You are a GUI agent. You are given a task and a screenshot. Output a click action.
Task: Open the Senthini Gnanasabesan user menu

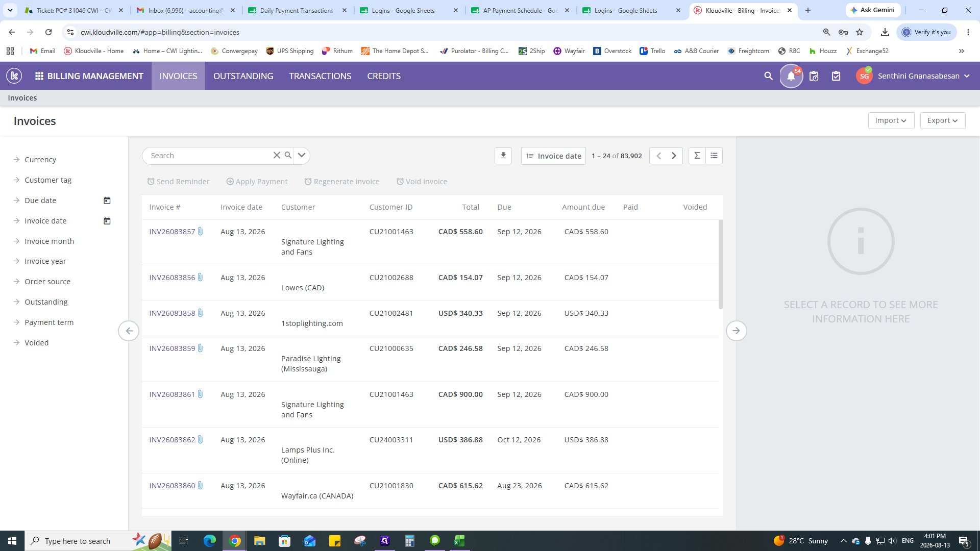coord(923,76)
